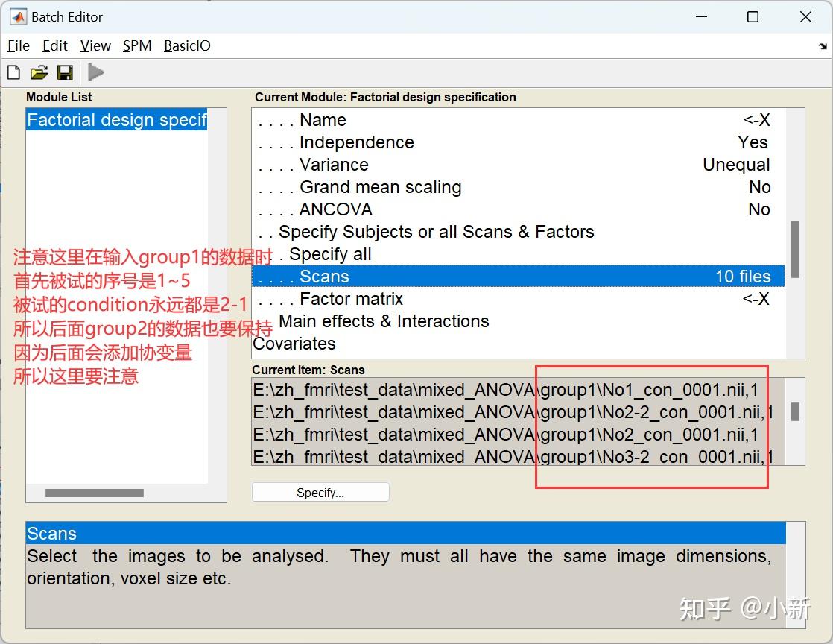This screenshot has height=644, width=833.
Task: Select the Name item
Action: (322, 119)
